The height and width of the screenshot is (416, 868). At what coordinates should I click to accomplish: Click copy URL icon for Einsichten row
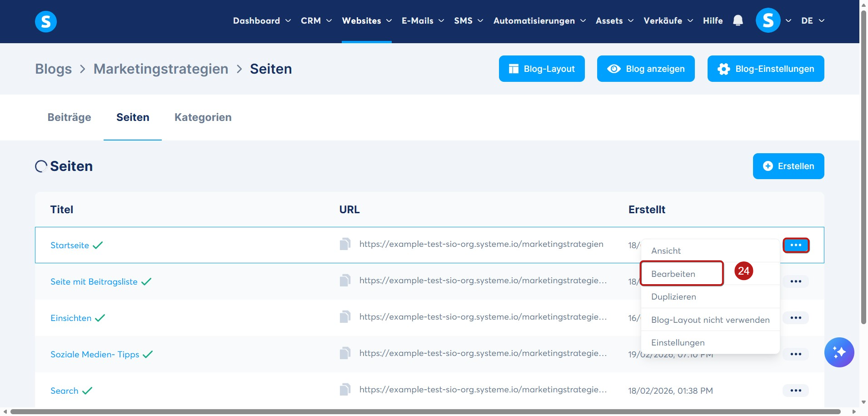[x=345, y=317]
